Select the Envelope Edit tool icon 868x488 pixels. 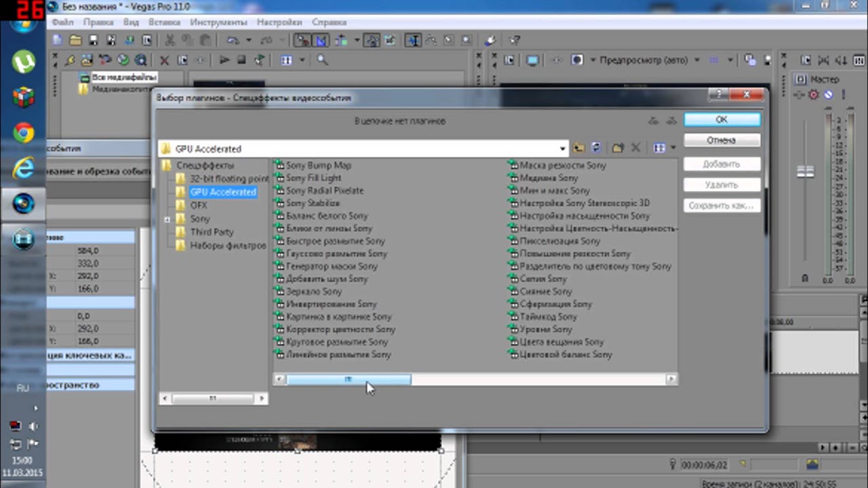[x=431, y=40]
